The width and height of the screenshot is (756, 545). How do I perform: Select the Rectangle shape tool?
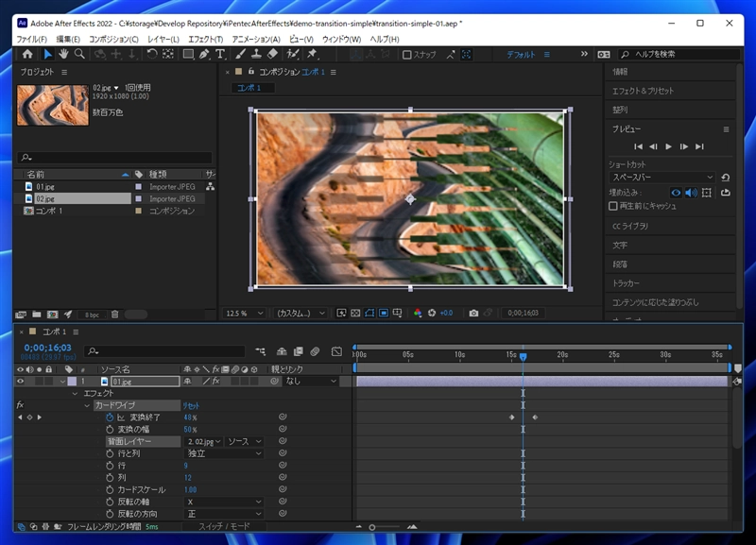click(x=188, y=54)
